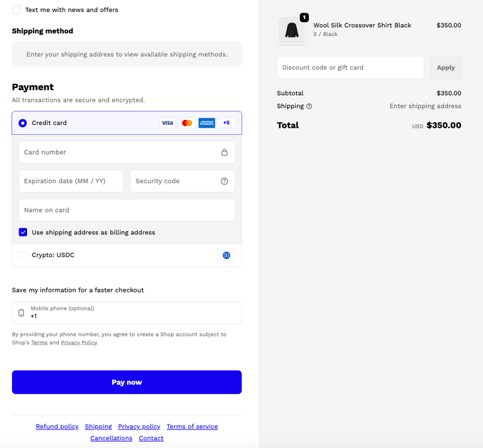Click the lock icon in Card number field
The image size is (483, 448).
pyautogui.click(x=224, y=152)
